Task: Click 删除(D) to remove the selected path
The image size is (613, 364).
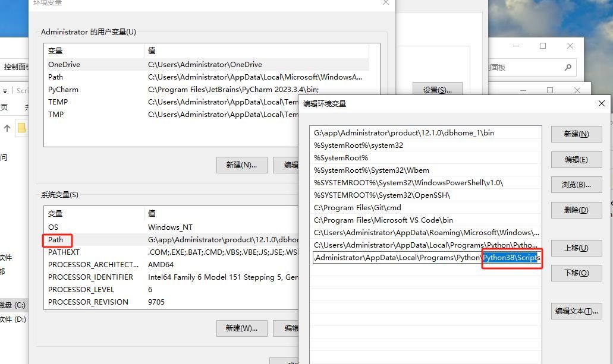Action: [x=576, y=210]
